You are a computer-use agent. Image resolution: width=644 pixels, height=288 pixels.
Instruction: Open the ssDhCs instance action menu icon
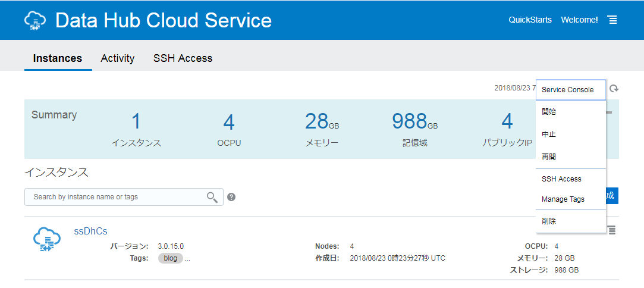612,230
